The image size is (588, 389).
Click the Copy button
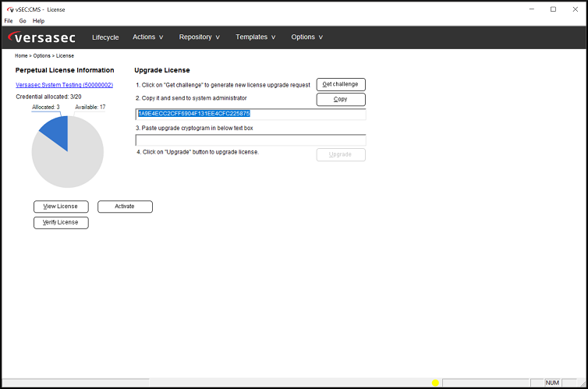[341, 99]
